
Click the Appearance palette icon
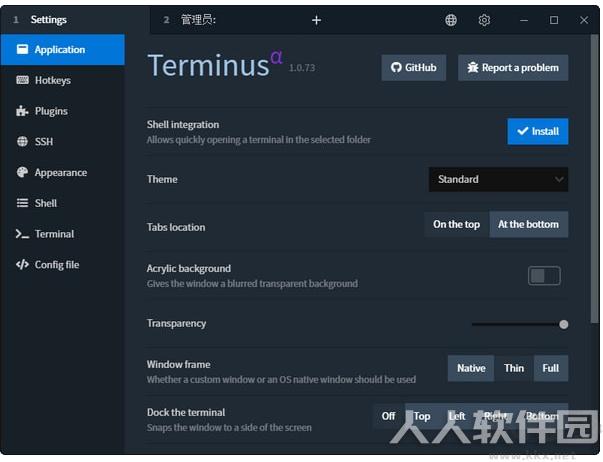(x=22, y=172)
